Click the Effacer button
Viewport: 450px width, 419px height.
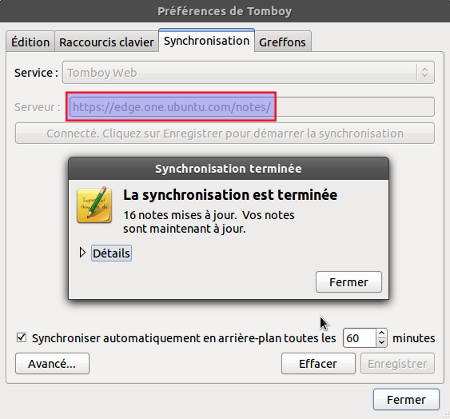click(x=318, y=364)
